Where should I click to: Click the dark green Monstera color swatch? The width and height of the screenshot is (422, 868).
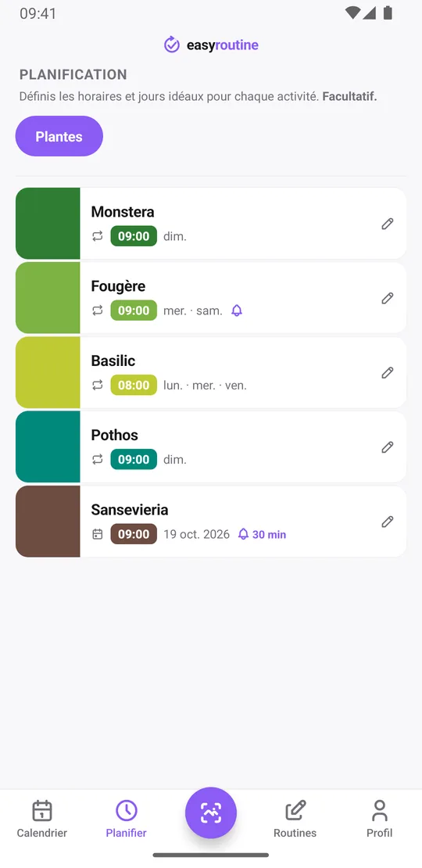click(x=48, y=223)
